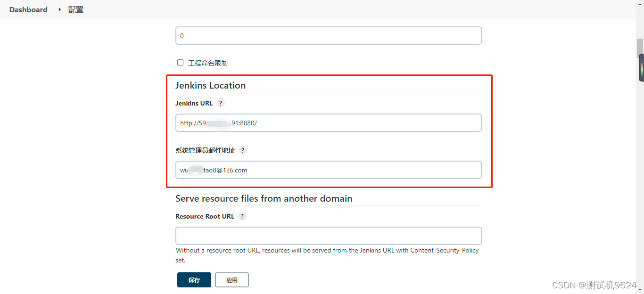Save configuration with the 保存 button
Image resolution: width=644 pixels, height=294 pixels.
tap(194, 280)
